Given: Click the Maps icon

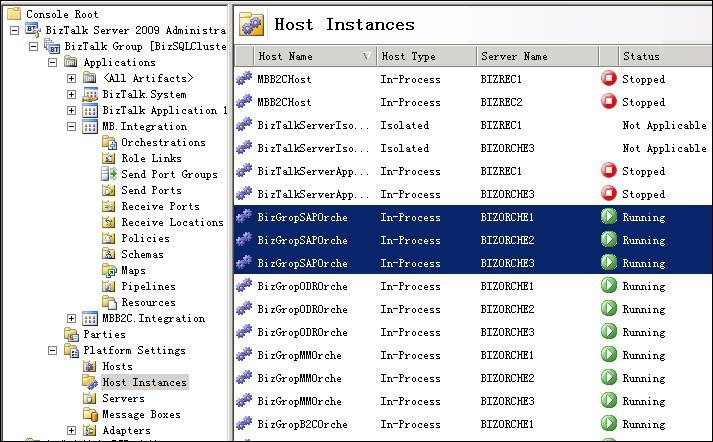Looking at the screenshot, I should pyautogui.click(x=109, y=271).
